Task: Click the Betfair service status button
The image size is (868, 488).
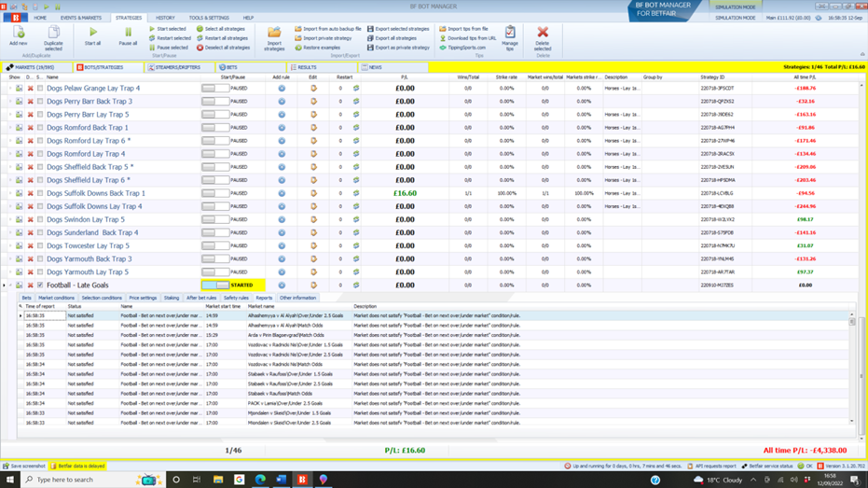Action: tap(767, 466)
